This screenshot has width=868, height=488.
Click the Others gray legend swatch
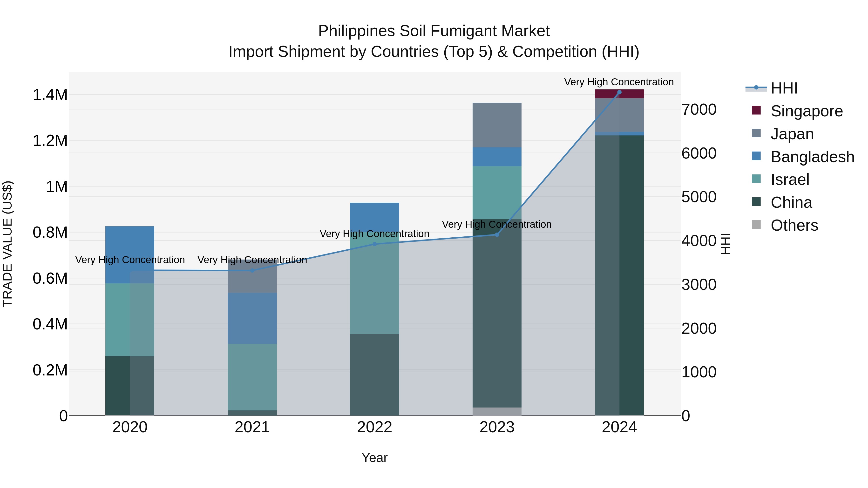click(756, 224)
